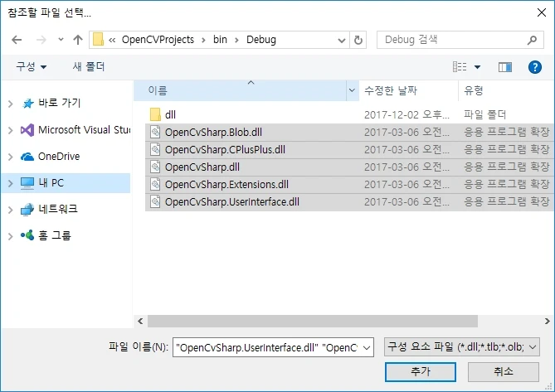Click the Up one level arrow

coord(78,40)
